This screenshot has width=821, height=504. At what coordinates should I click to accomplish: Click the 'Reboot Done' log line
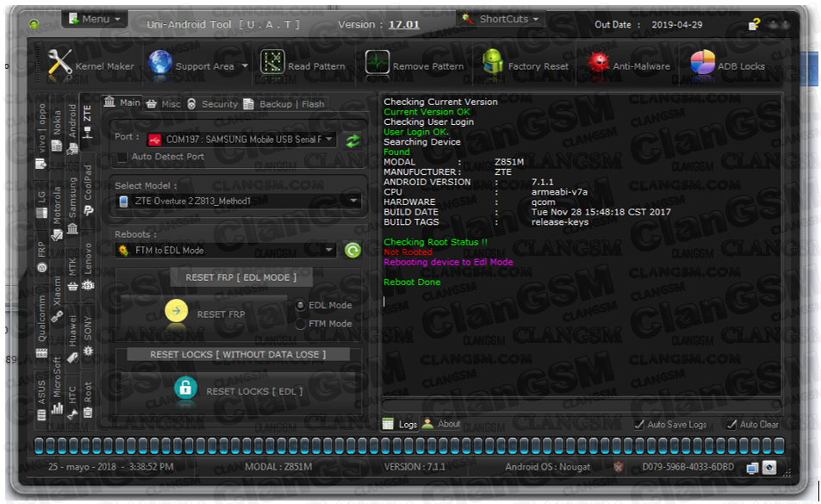point(412,282)
